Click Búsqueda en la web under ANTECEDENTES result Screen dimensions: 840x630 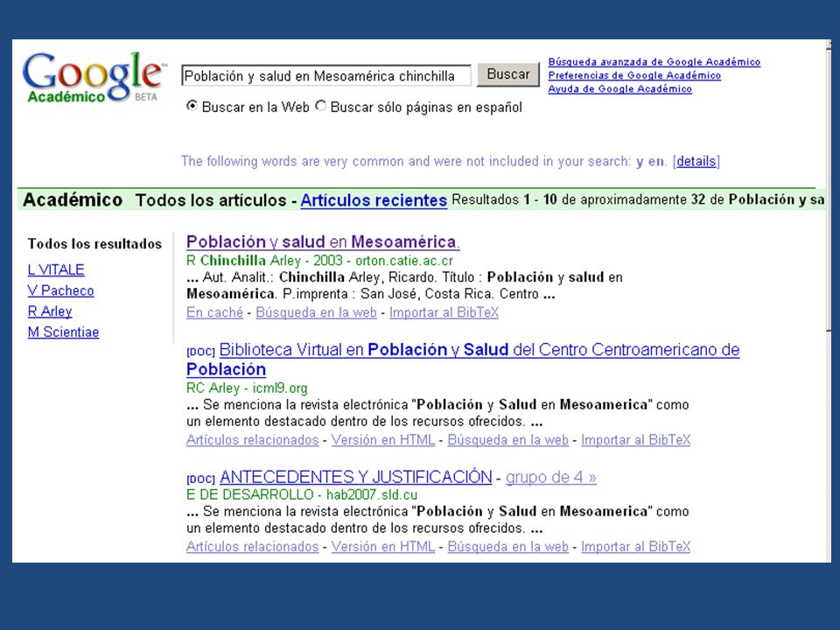(507, 546)
